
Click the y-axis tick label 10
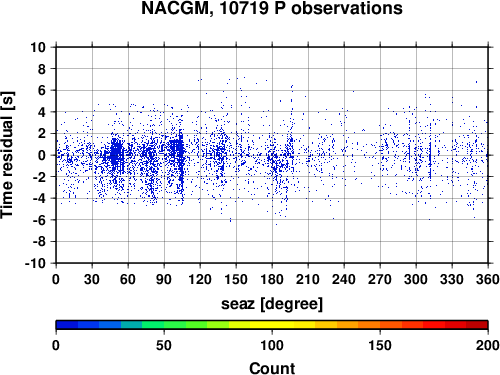(x=38, y=47)
